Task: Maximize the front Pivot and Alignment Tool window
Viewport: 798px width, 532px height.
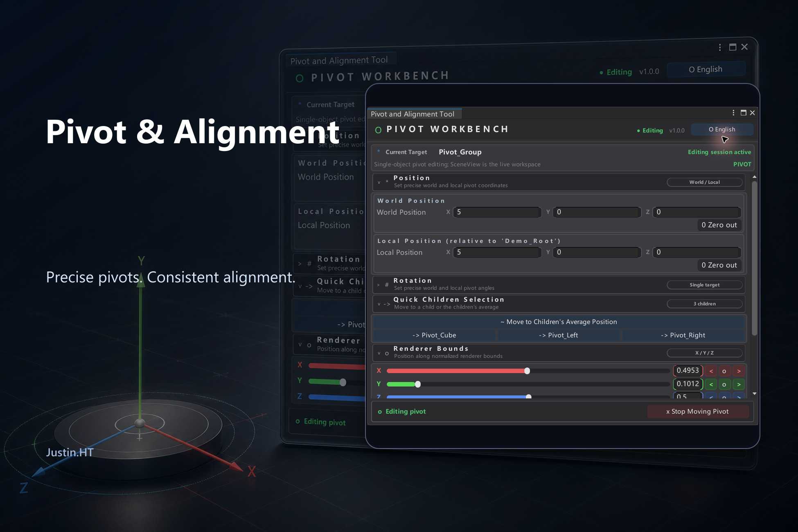Action: click(744, 113)
